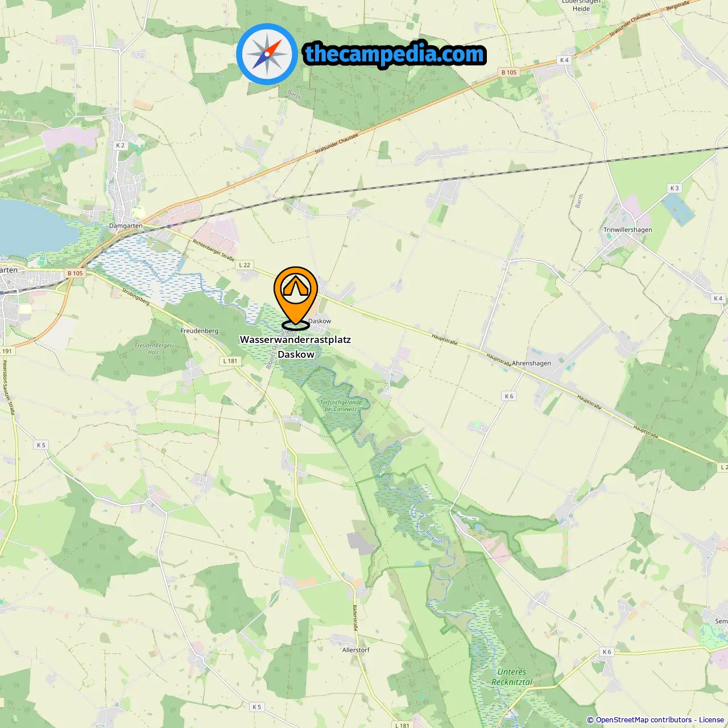728x728 pixels.
Task: Click the Allerstorf village label
Action: [x=356, y=650]
